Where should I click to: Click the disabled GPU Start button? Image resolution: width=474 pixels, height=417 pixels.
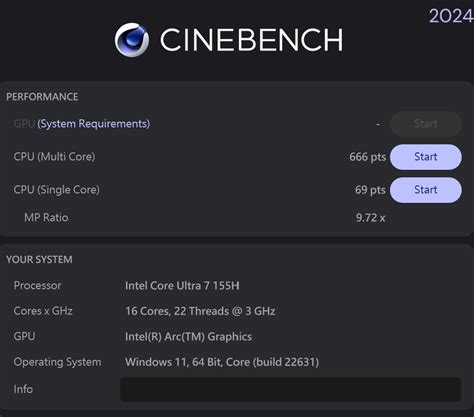point(426,124)
